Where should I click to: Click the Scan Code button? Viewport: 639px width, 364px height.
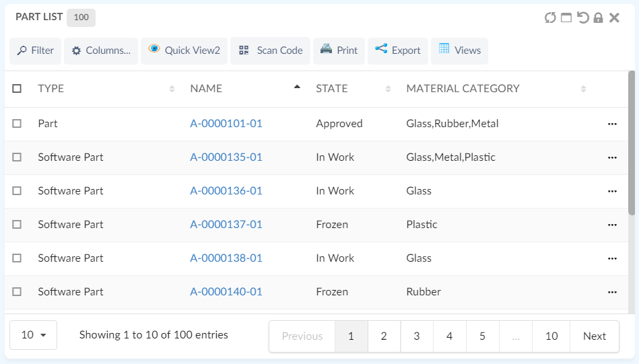(x=270, y=50)
